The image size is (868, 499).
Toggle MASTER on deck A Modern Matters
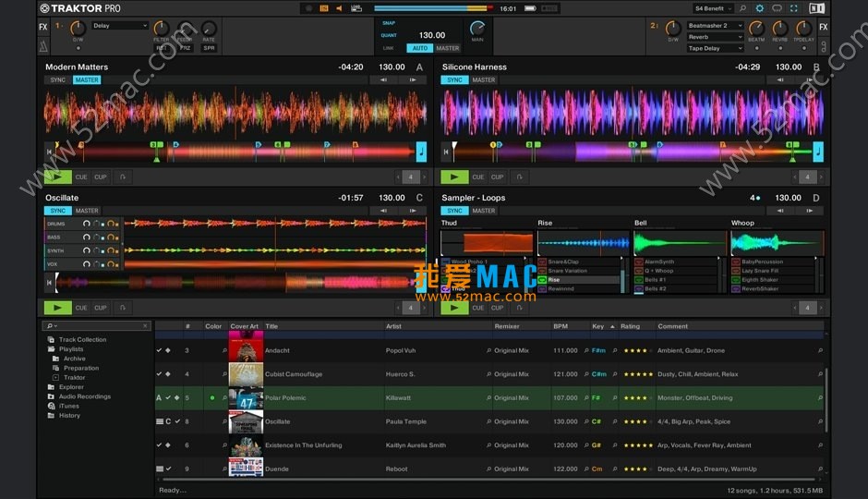tap(87, 79)
